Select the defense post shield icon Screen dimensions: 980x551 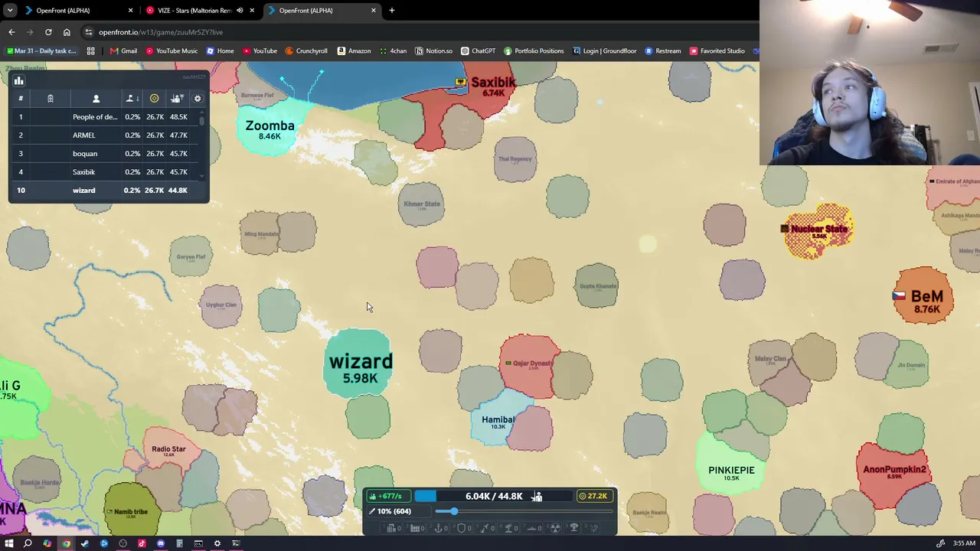coord(462,528)
